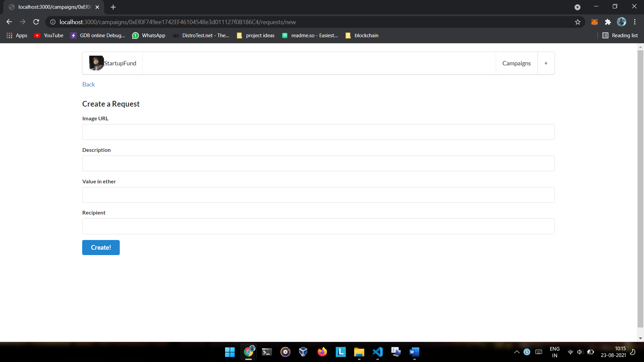
Task: Open the Extensions puzzle icon
Action: coord(608,22)
